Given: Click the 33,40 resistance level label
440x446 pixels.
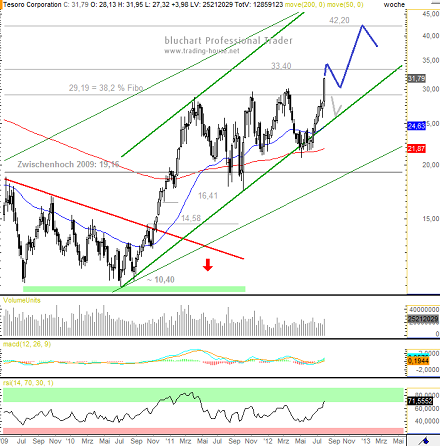Looking at the screenshot, I should pyautogui.click(x=281, y=66).
